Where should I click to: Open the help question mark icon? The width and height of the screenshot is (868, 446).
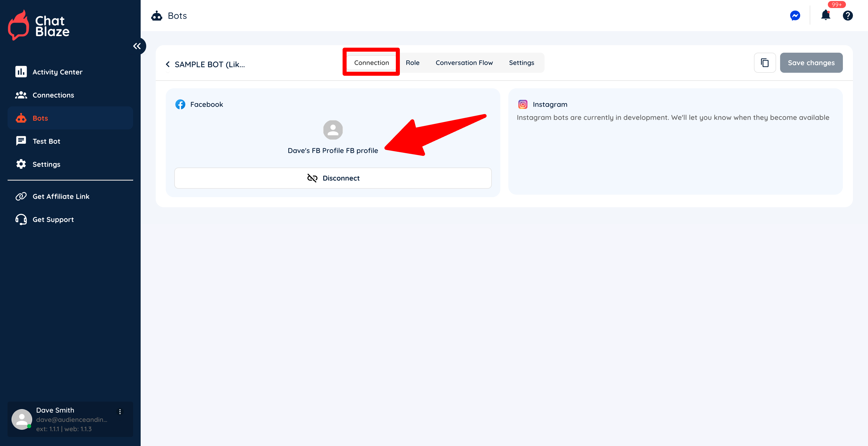point(847,16)
